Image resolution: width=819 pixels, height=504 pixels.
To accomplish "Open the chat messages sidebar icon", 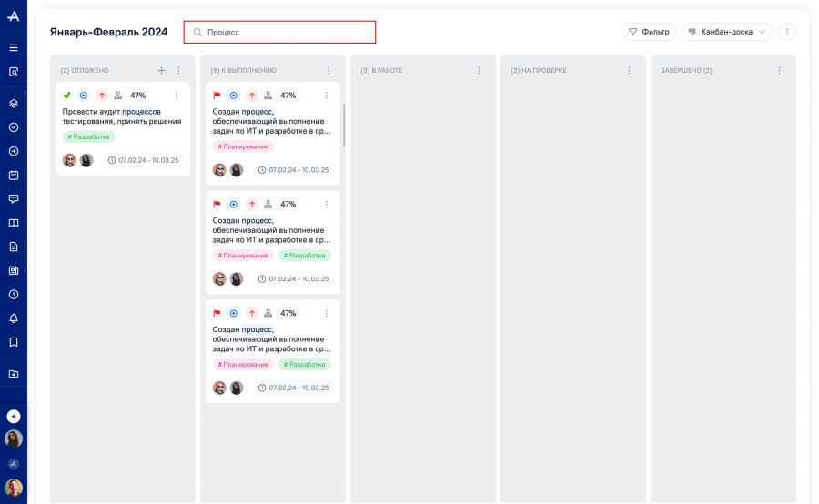I will point(14,199).
